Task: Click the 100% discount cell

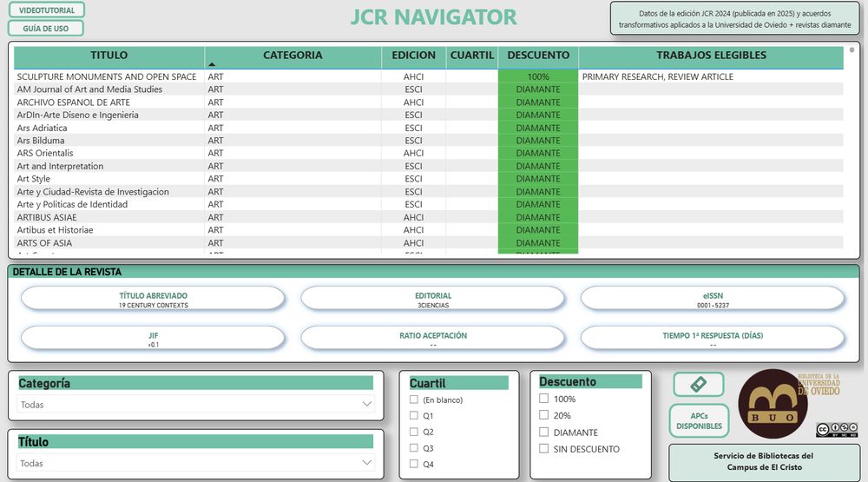Action: 538,76
